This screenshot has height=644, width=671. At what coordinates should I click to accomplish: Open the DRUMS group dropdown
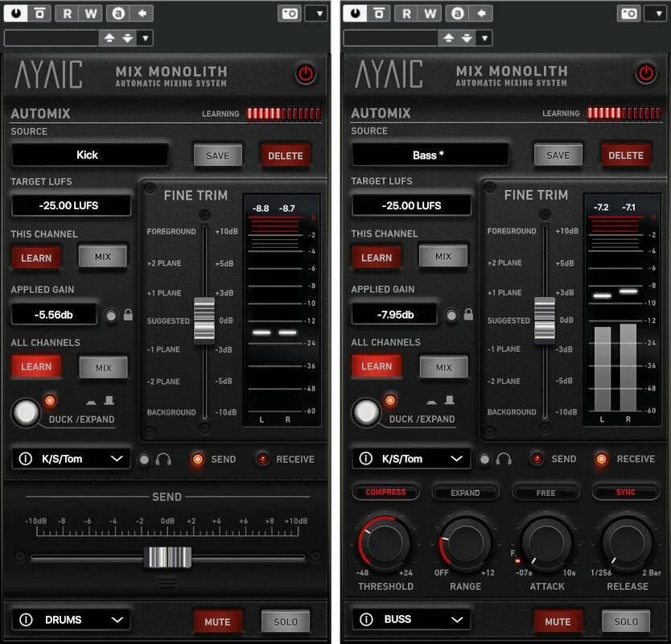click(x=71, y=620)
